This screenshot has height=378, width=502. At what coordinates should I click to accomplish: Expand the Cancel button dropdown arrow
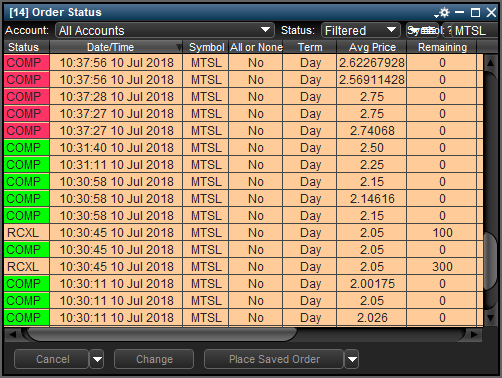[x=97, y=359]
